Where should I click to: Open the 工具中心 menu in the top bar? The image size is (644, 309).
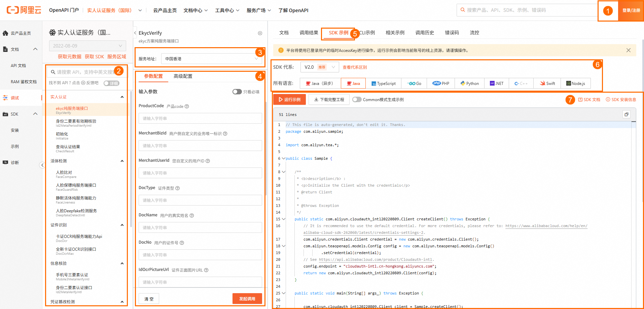coord(227,10)
